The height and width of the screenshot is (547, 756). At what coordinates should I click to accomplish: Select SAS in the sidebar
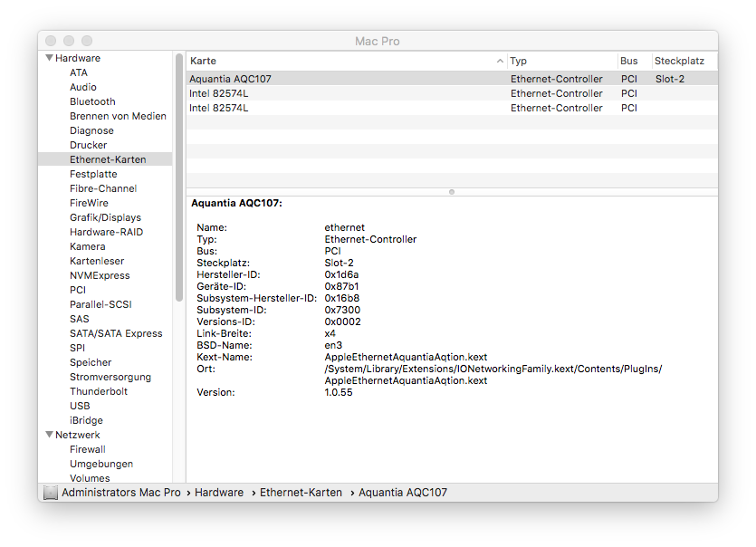[x=80, y=319]
